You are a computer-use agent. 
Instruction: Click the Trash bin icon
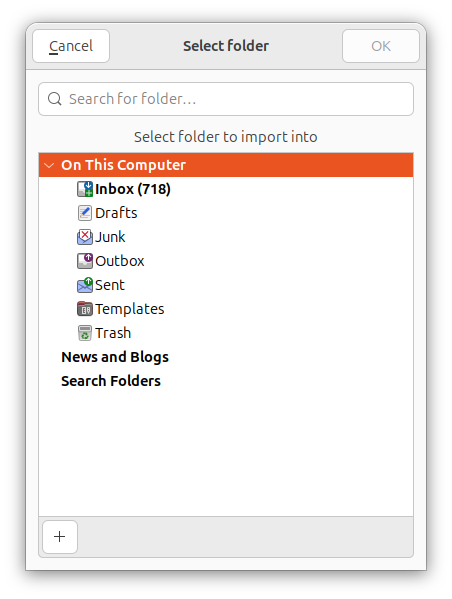pyautogui.click(x=85, y=333)
